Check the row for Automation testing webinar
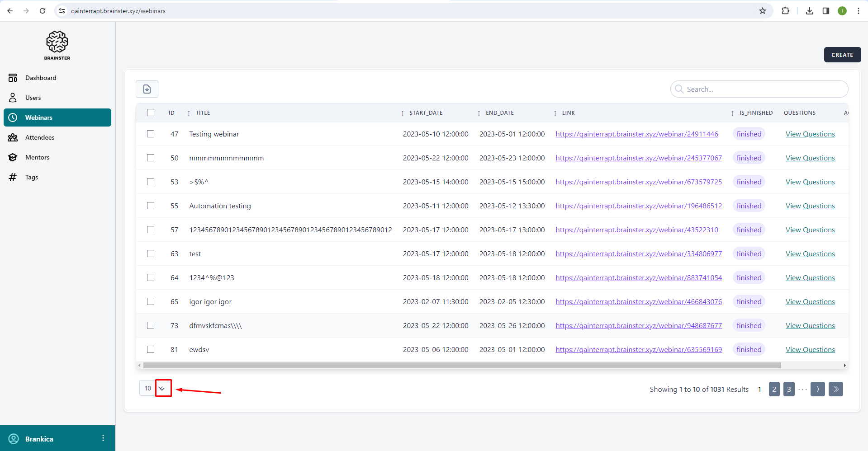The height and width of the screenshot is (451, 868). [151, 206]
